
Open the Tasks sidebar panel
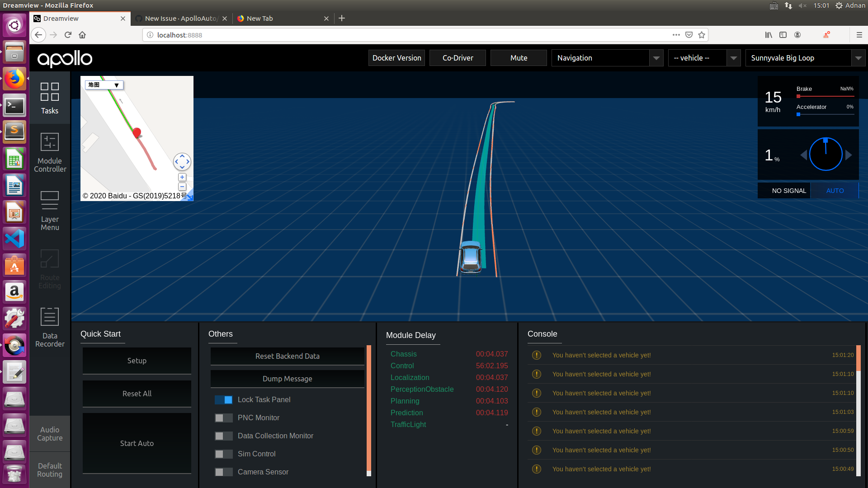50,98
